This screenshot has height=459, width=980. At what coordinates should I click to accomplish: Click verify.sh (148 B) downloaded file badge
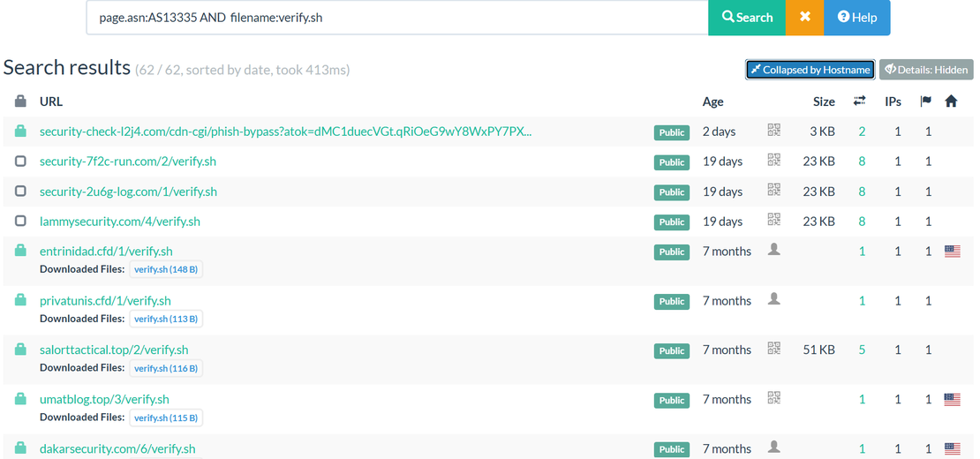[166, 270]
